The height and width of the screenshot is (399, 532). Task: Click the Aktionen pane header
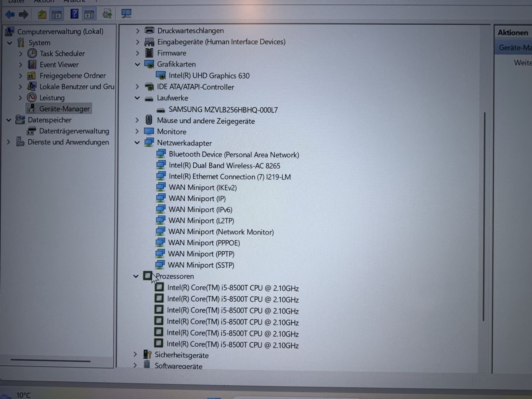[513, 32]
